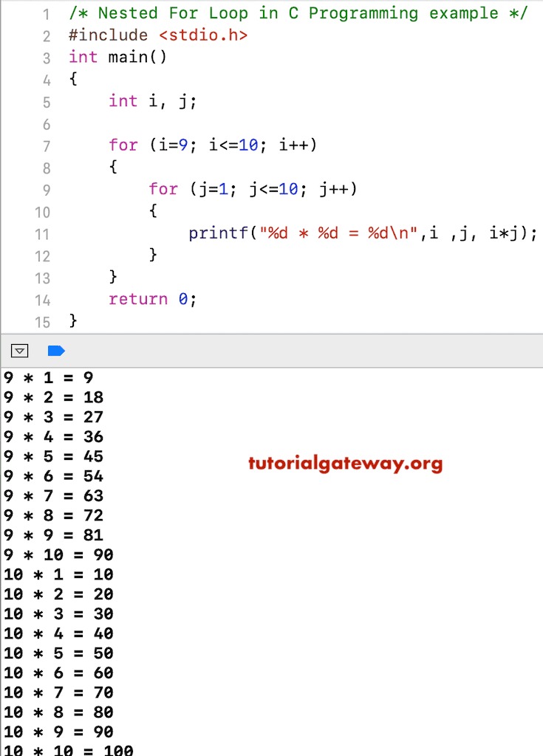Click the 'int i, j;' declaration
This screenshot has height=756, width=543.
pos(152,101)
